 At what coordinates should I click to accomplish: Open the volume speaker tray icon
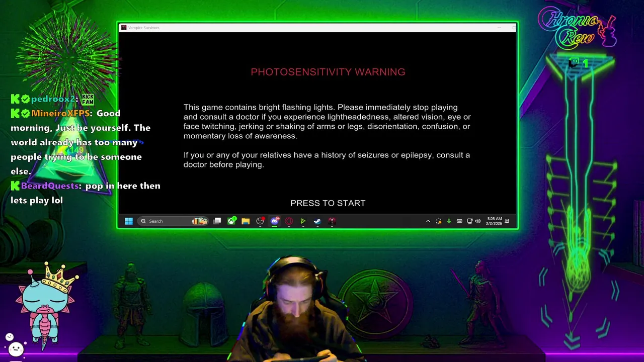[x=478, y=221]
